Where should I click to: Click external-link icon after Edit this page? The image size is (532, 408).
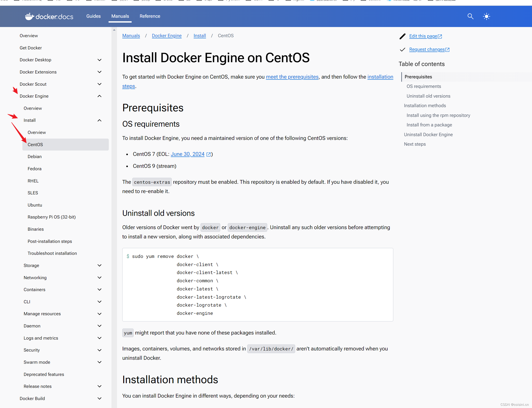click(x=440, y=37)
